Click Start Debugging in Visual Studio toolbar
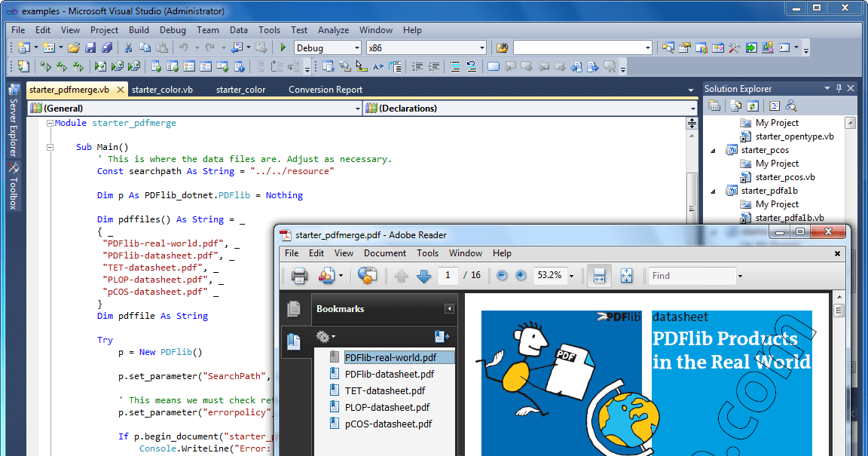The image size is (868, 456). (x=282, y=47)
